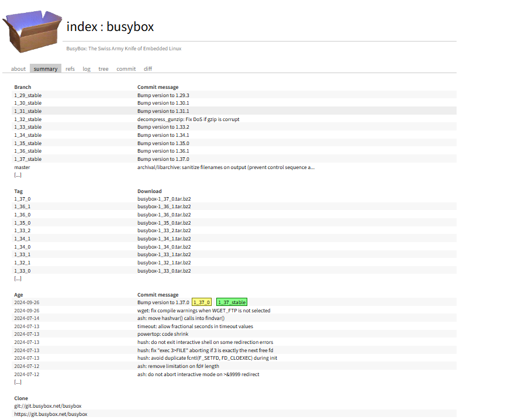Click the yellow 1_37_0 tag label
532x420 pixels.
pyautogui.click(x=202, y=302)
